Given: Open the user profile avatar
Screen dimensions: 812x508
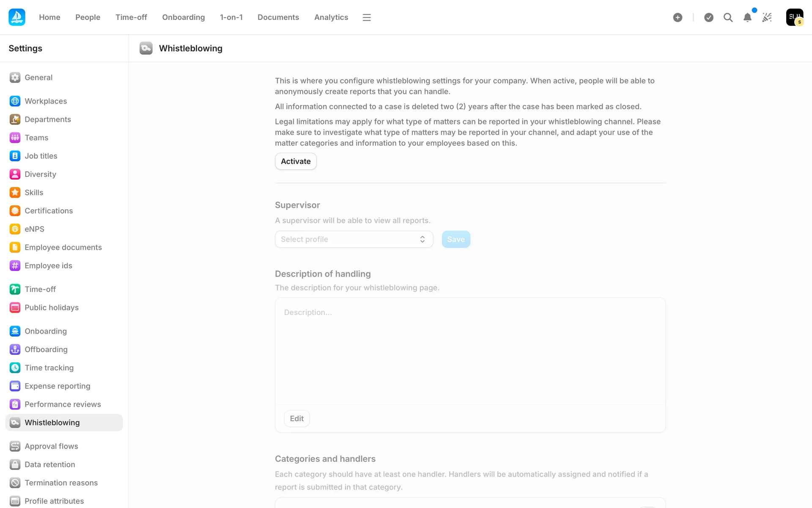Looking at the screenshot, I should tap(794, 17).
